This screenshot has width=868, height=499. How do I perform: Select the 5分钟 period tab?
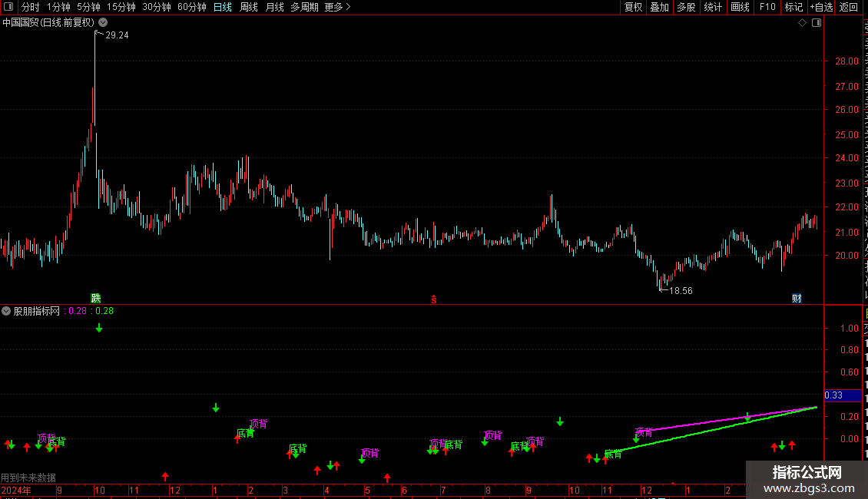[88, 7]
